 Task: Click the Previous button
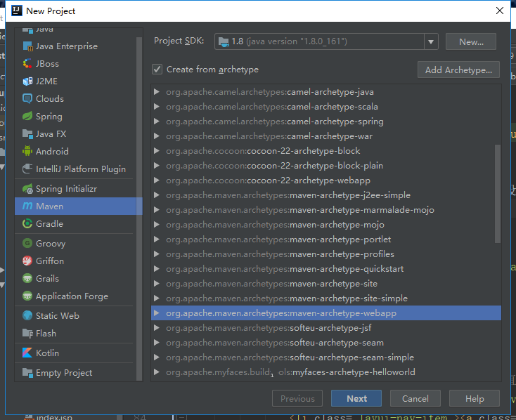297,399
